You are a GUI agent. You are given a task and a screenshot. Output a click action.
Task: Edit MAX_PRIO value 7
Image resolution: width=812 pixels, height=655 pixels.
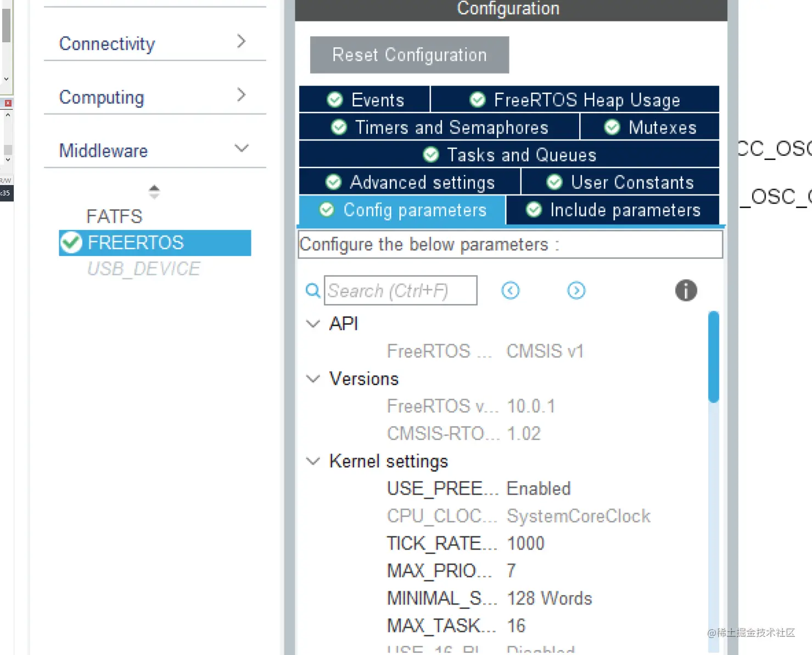coord(511,571)
